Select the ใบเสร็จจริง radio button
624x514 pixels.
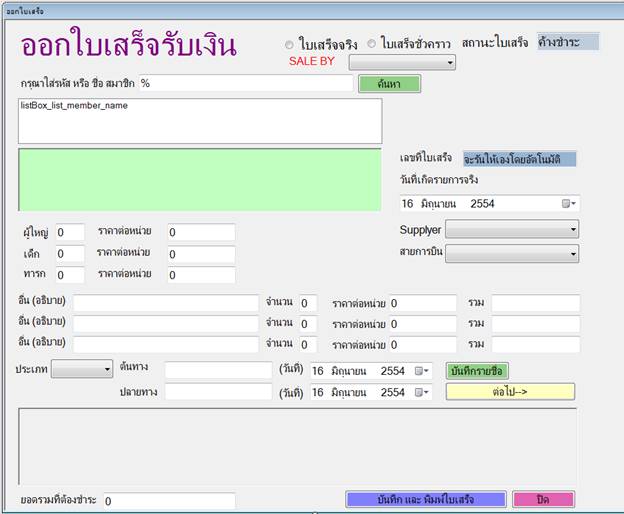tap(290, 45)
